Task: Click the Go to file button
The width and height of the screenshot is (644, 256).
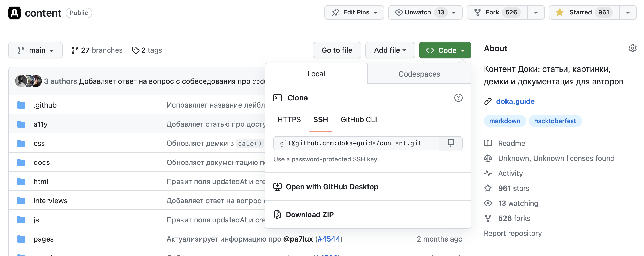Action: click(337, 50)
